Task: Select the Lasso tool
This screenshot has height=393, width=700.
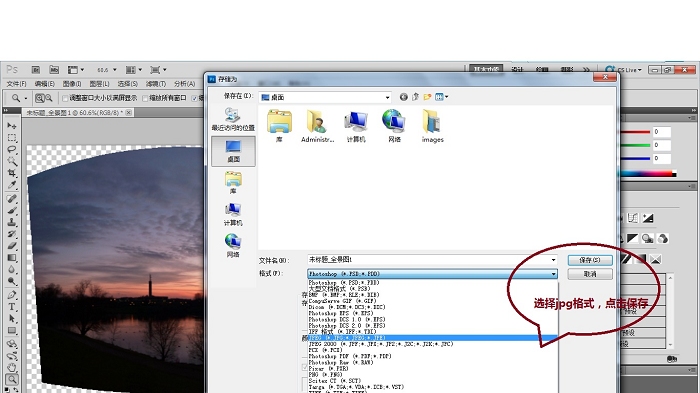Action: click(x=12, y=149)
